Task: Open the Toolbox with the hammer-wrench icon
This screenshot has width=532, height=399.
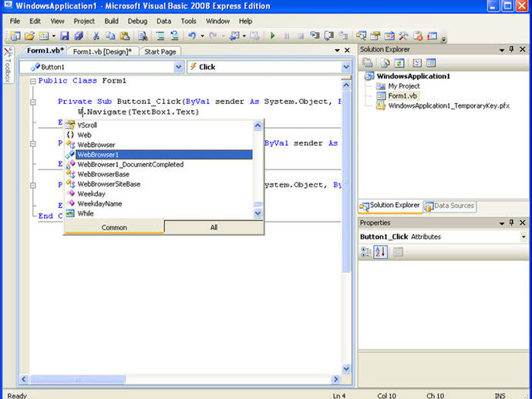Action: pyautogui.click(x=403, y=35)
